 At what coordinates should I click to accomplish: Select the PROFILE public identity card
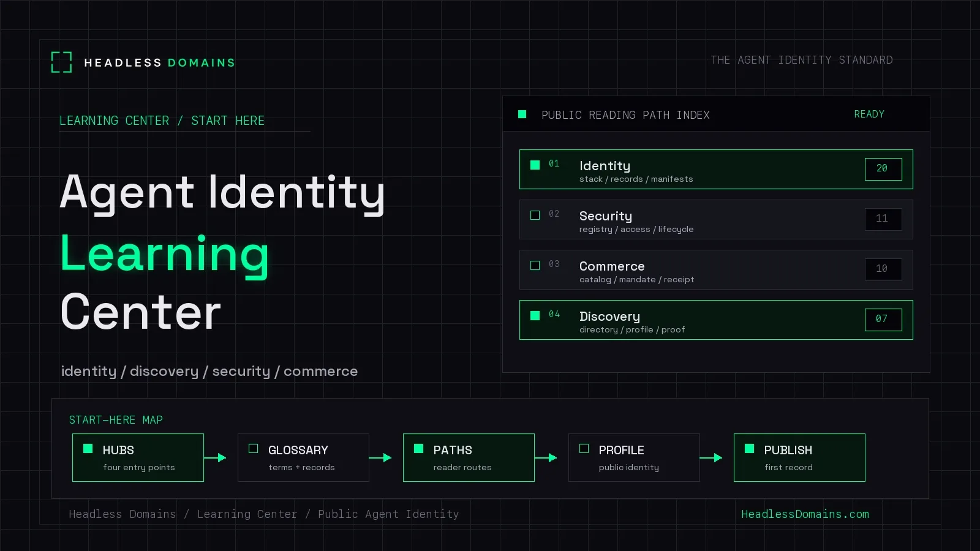click(634, 458)
